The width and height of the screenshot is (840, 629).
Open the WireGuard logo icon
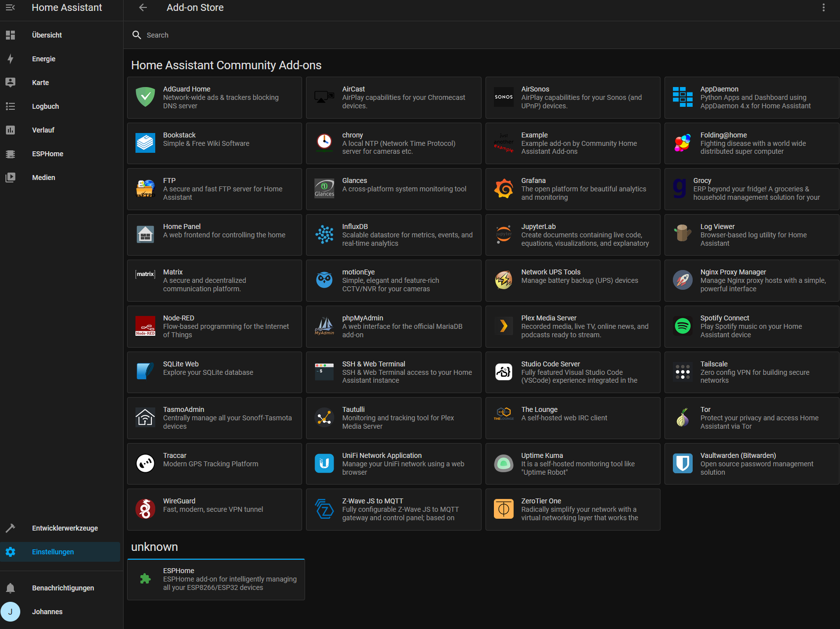click(x=145, y=509)
